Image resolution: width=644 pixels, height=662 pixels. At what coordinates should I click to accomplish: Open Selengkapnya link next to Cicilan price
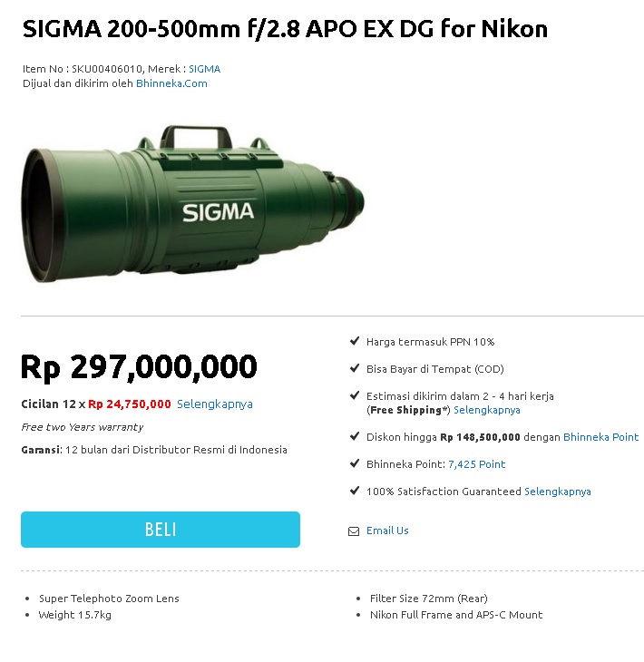coord(215,404)
